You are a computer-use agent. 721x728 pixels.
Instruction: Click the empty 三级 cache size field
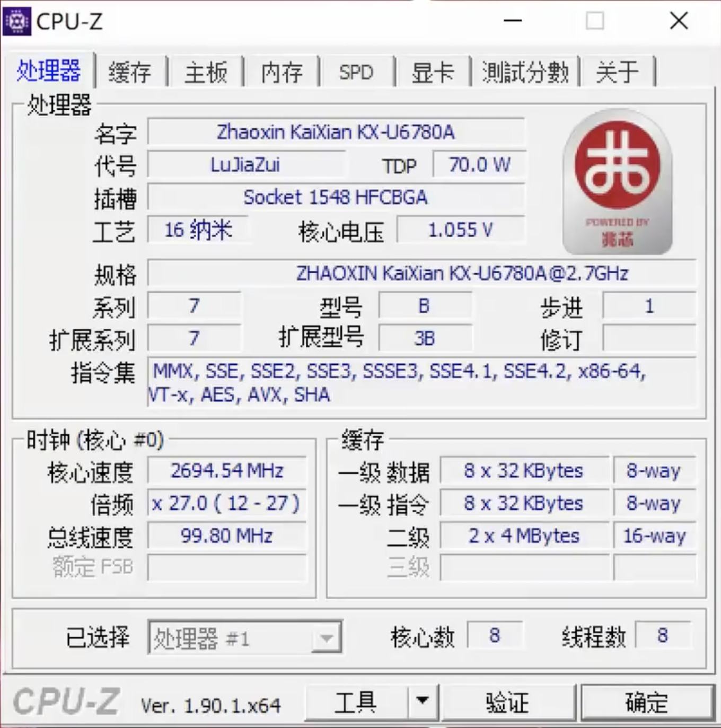pyautogui.click(x=524, y=567)
